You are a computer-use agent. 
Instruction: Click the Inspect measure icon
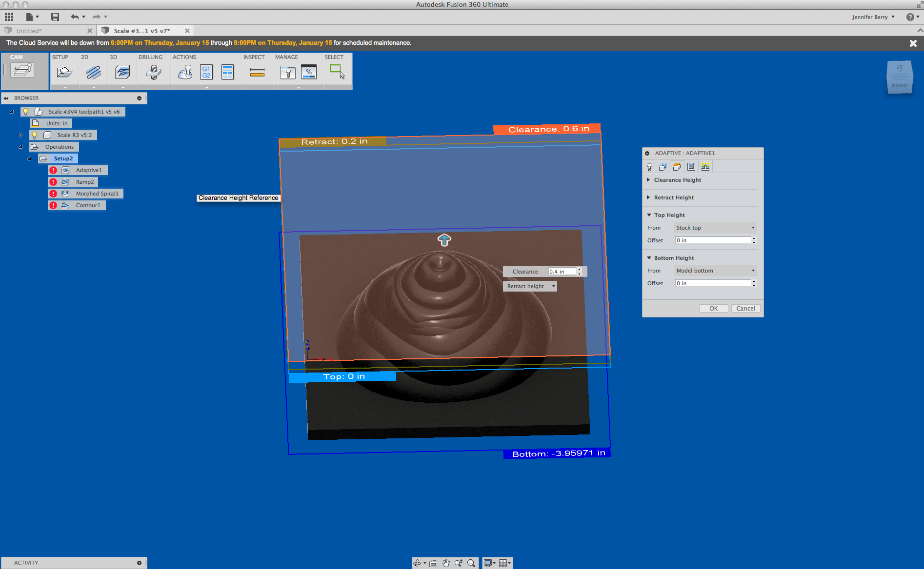pos(257,72)
